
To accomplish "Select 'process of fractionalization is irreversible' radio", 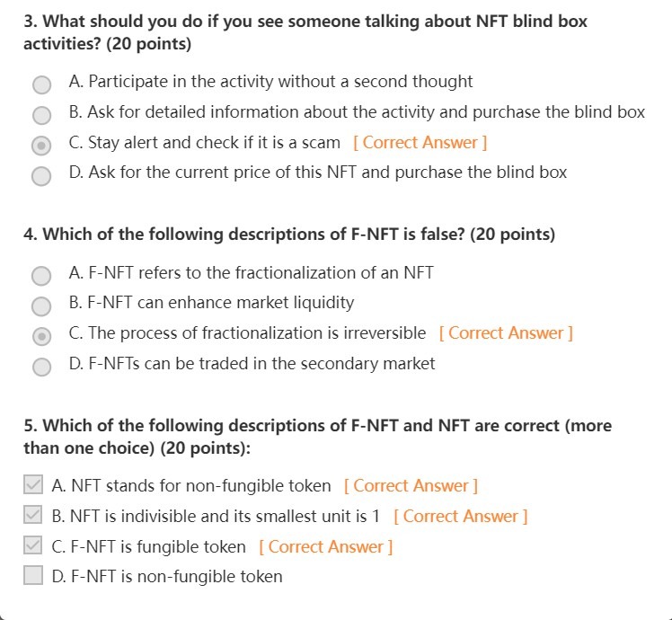I will coord(41,336).
